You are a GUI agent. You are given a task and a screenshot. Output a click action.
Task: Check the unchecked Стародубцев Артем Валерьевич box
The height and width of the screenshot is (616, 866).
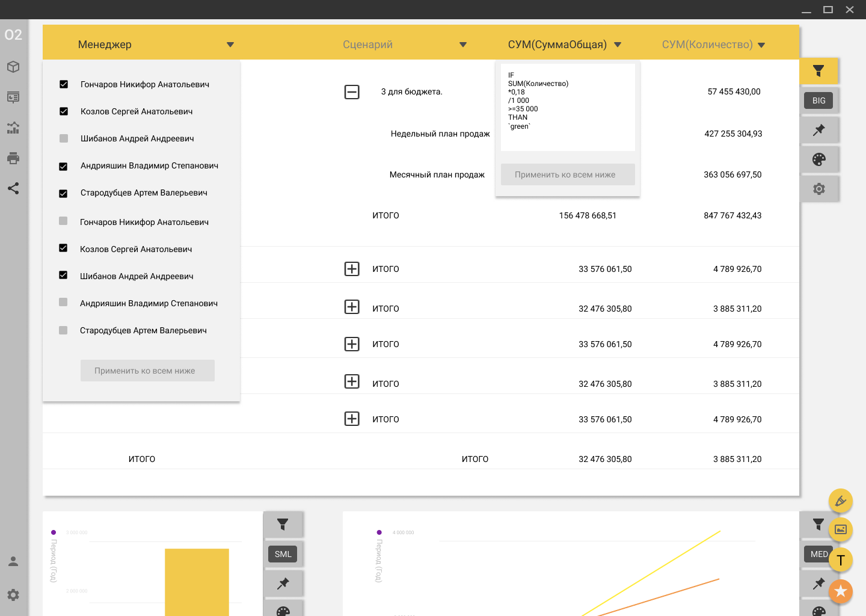63,330
